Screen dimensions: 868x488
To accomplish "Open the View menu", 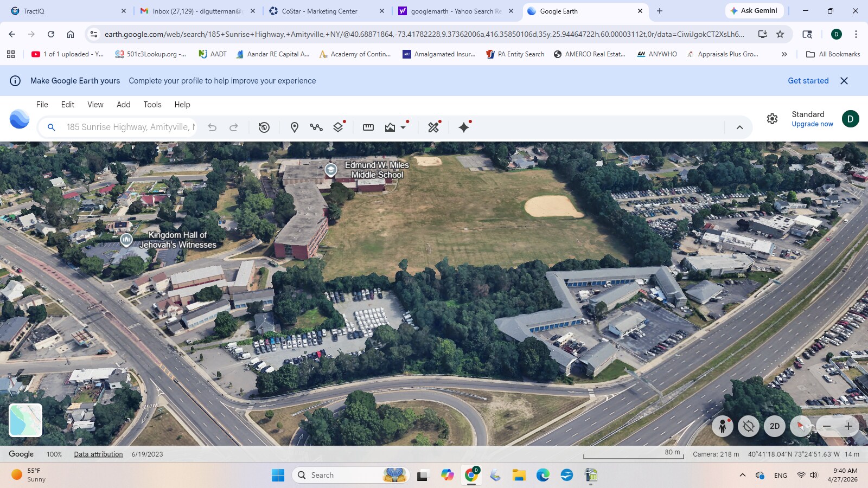I will point(95,105).
